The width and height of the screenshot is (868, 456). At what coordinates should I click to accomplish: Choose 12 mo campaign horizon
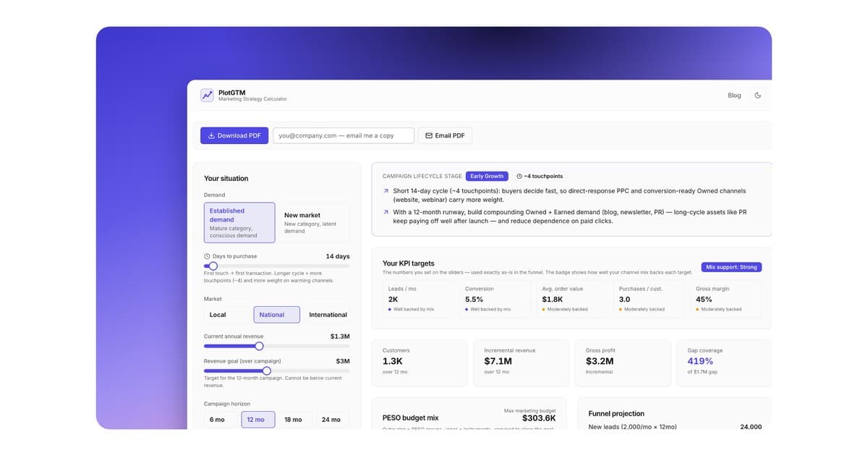(258, 420)
